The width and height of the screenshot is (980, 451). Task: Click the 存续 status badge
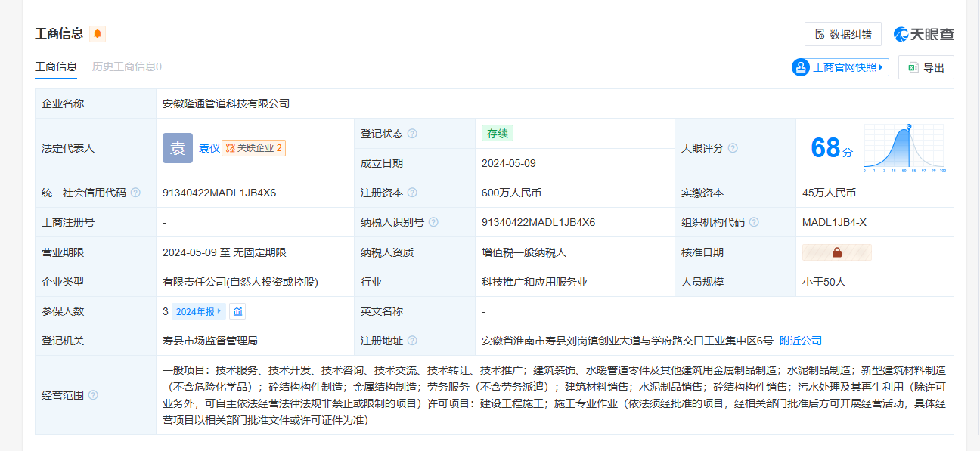click(x=498, y=133)
